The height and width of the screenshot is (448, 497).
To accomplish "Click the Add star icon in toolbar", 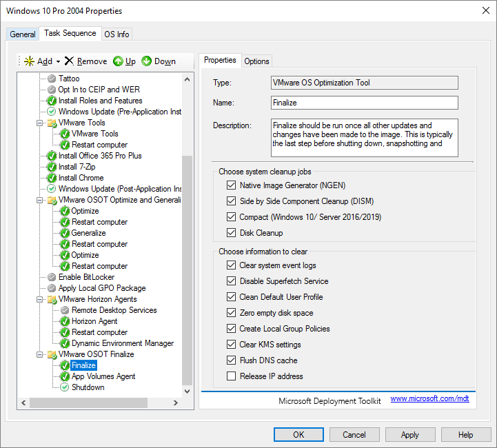I will point(29,61).
